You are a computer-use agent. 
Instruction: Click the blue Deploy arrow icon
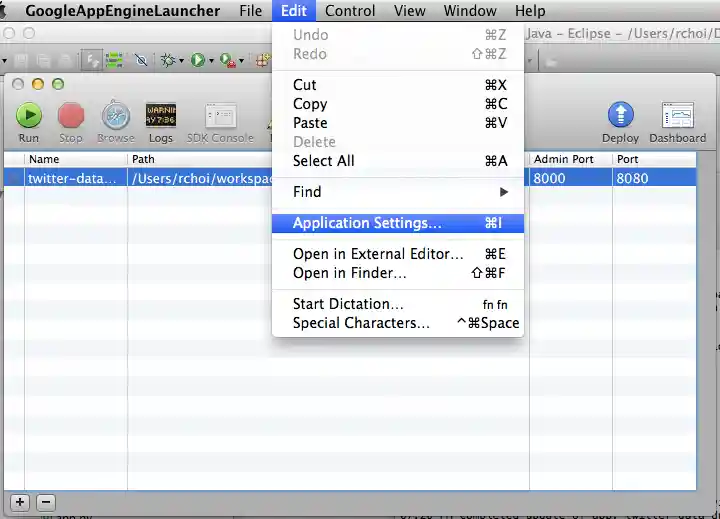(x=620, y=116)
